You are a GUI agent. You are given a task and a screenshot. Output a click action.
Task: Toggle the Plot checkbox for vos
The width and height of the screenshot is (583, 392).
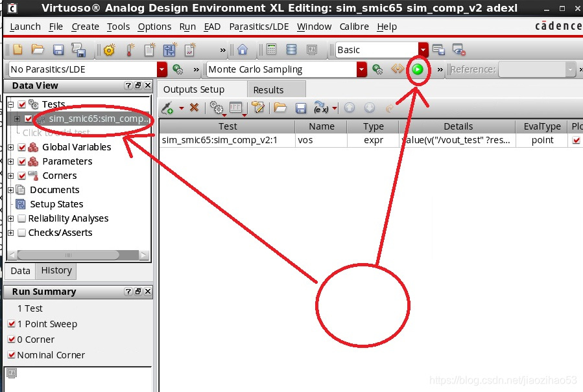click(x=577, y=141)
